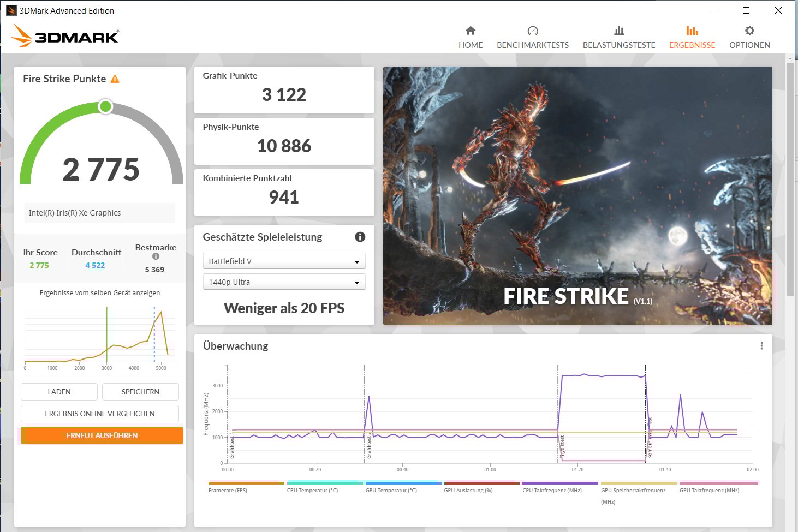The width and height of the screenshot is (798, 532).
Task: Click the Grafiktest 2 marker in graph
Action: tap(369, 445)
